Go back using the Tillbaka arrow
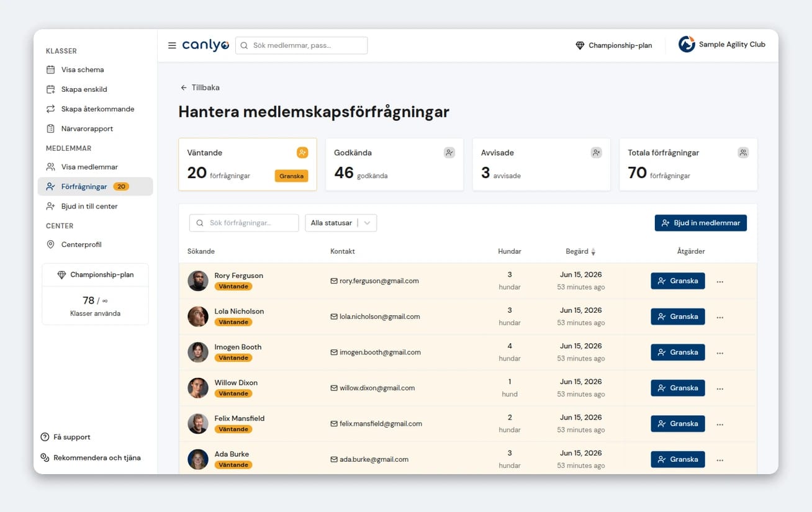 (184, 88)
